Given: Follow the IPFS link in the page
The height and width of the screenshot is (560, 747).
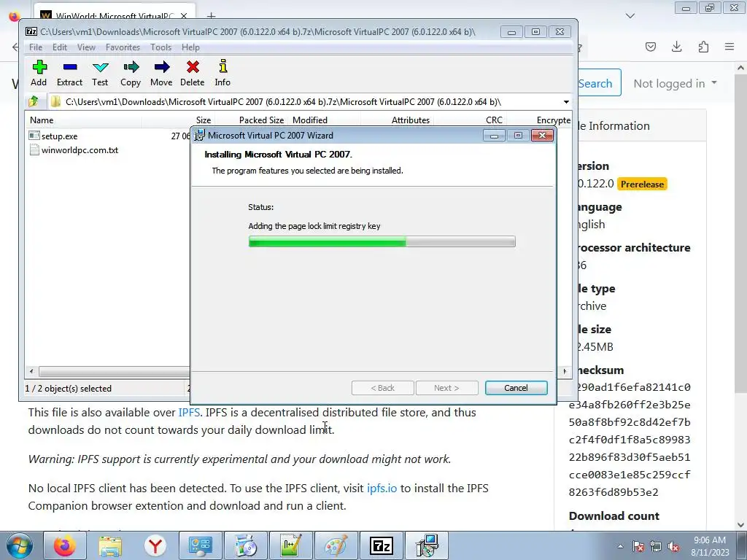Looking at the screenshot, I should [189, 412].
